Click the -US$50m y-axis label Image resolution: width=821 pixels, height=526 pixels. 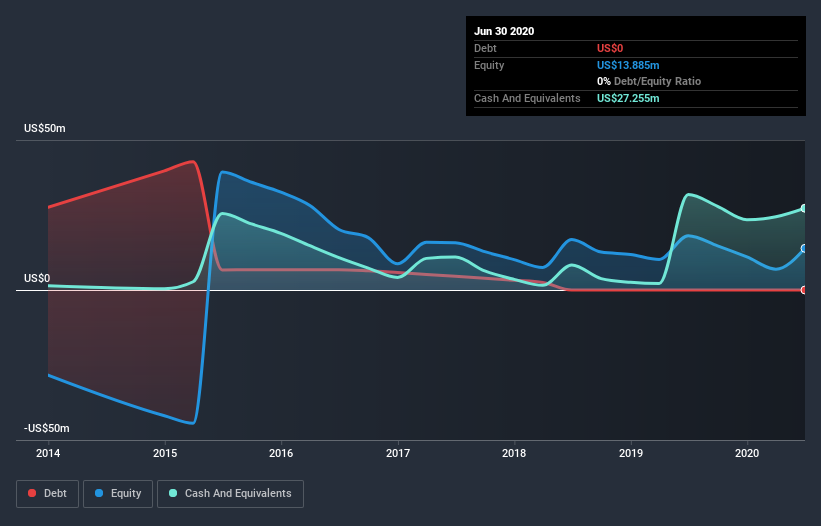pos(47,428)
